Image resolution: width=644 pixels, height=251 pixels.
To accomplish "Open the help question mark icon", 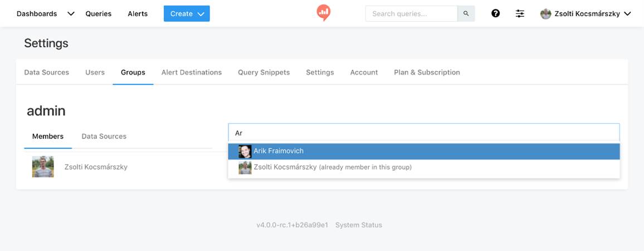I will point(496,13).
